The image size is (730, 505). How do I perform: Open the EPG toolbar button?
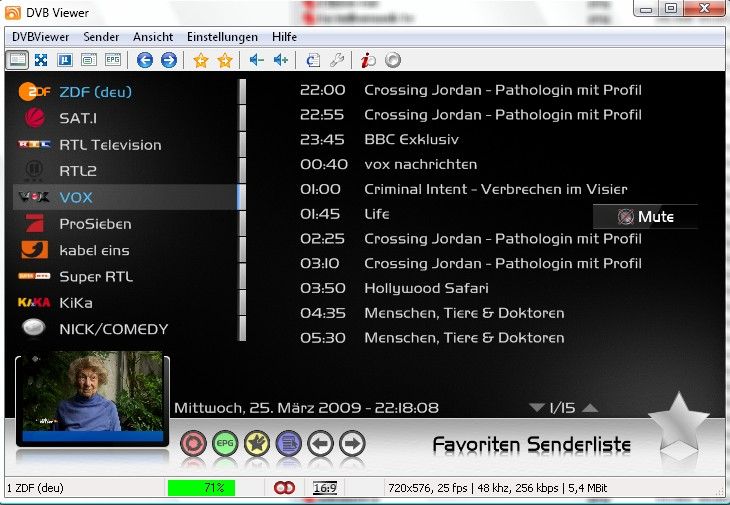pyautogui.click(x=113, y=60)
